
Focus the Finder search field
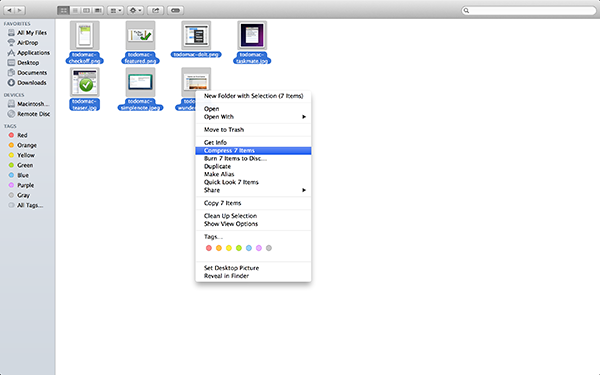[x=529, y=10]
